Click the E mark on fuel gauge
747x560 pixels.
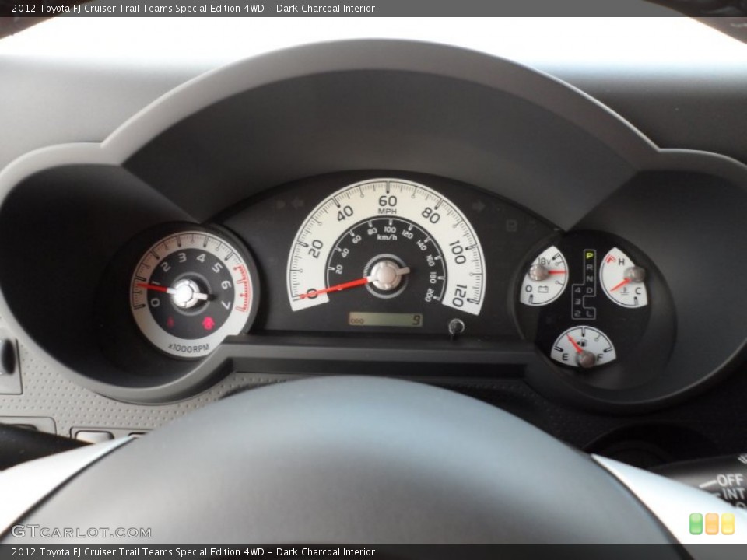coord(565,357)
